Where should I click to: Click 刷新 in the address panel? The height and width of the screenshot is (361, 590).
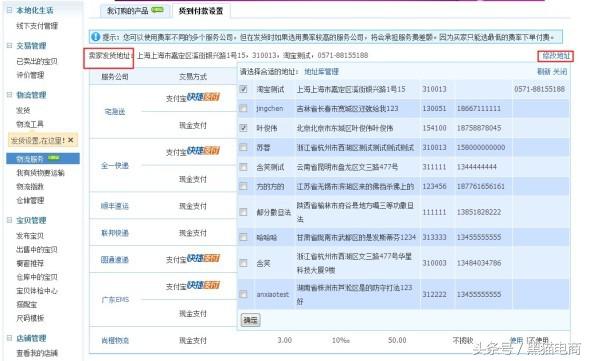[x=543, y=71]
